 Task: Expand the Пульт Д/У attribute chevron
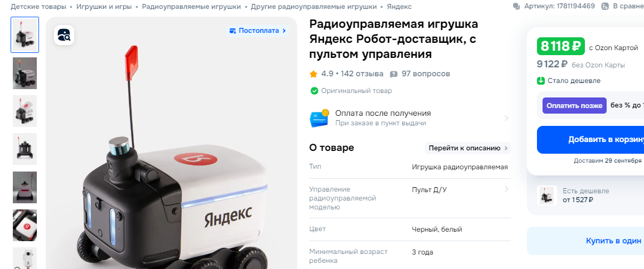pyautogui.click(x=506, y=189)
